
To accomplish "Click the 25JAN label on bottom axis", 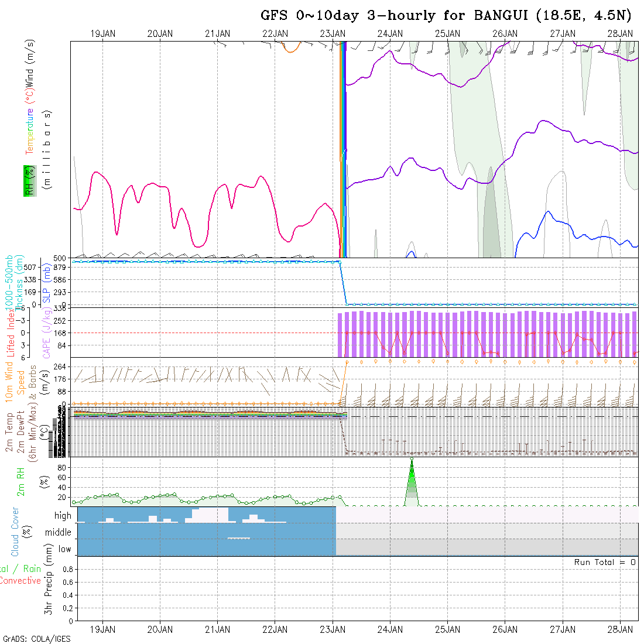I will point(448,629).
